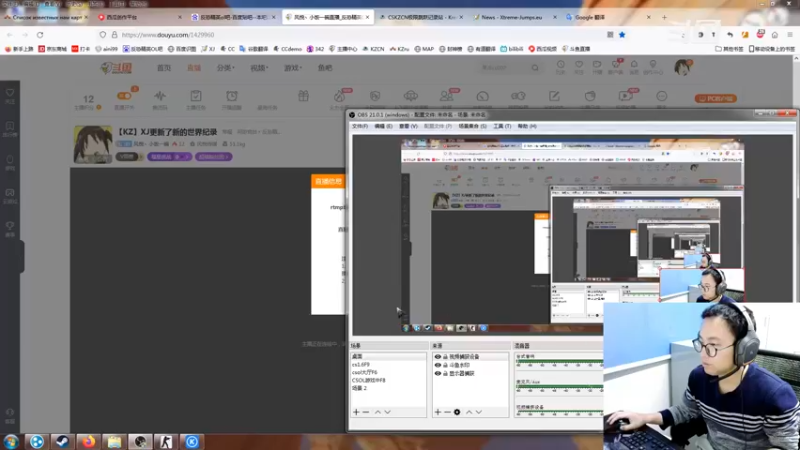Toggle lock of 视频捕获设备 source

(x=445, y=357)
